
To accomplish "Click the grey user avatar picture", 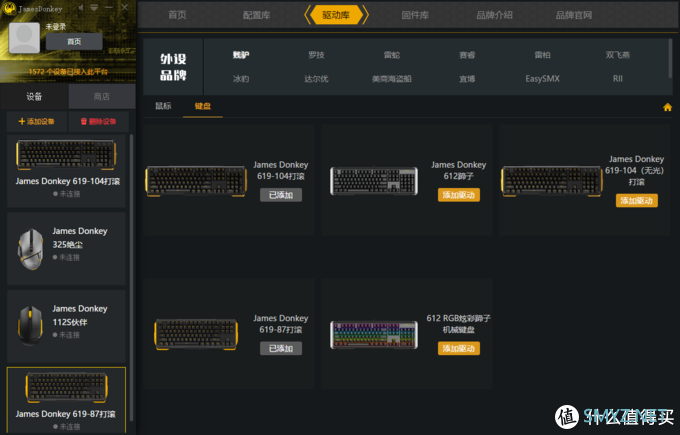I will [x=24, y=38].
